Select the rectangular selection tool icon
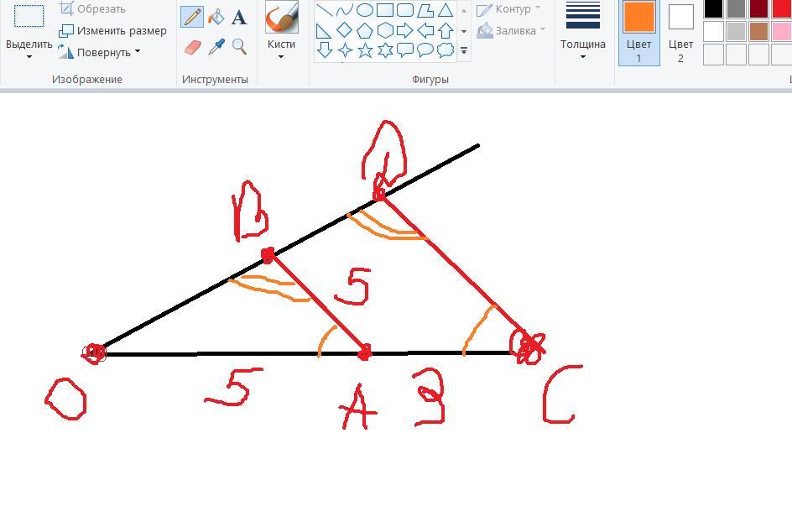792x532 pixels. (29, 16)
